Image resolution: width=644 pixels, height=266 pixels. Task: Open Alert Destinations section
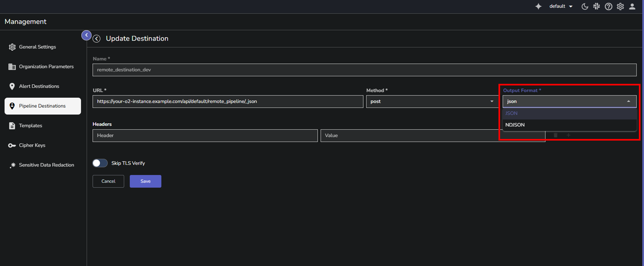pos(39,86)
